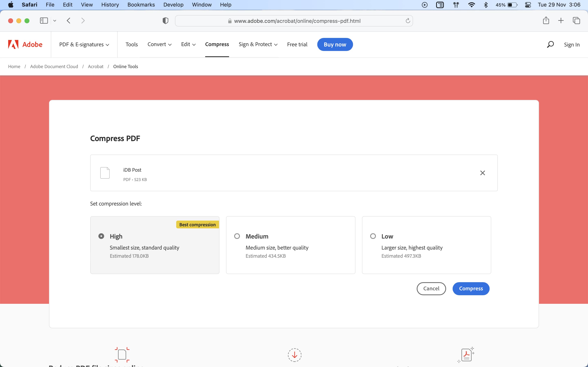The image size is (588, 367).
Task: Open the History menu in menu bar
Action: (110, 5)
